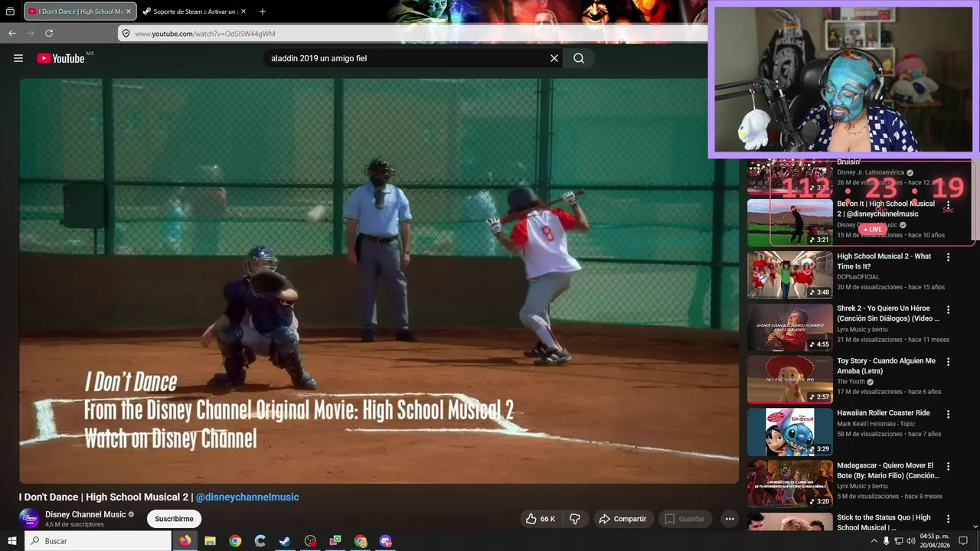The image size is (980, 551).
Task: Launch Google Chrome from the taskbar
Action: tap(235, 541)
